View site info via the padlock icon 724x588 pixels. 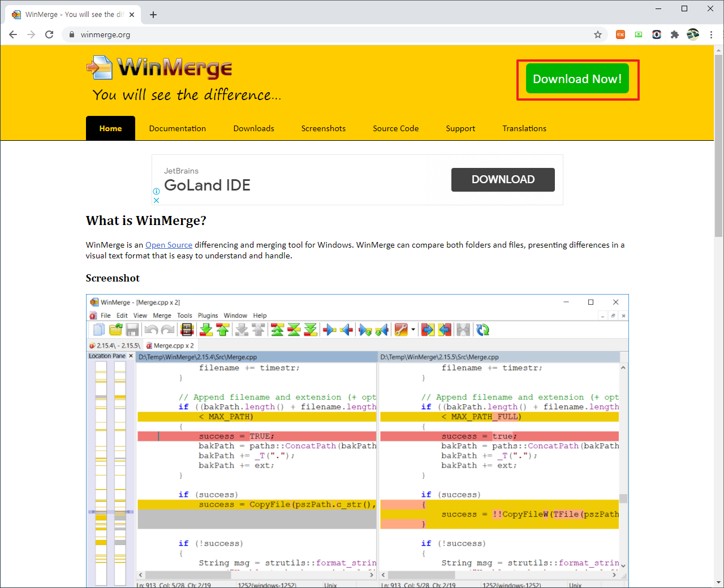(x=71, y=34)
